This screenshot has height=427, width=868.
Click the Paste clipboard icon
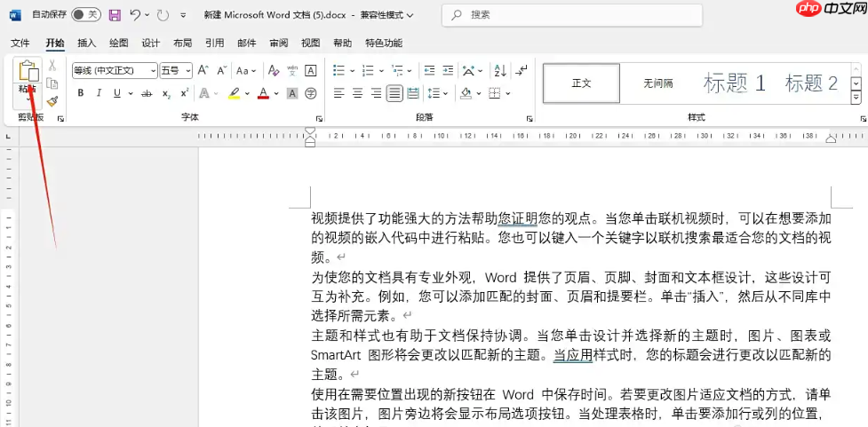coord(28,72)
